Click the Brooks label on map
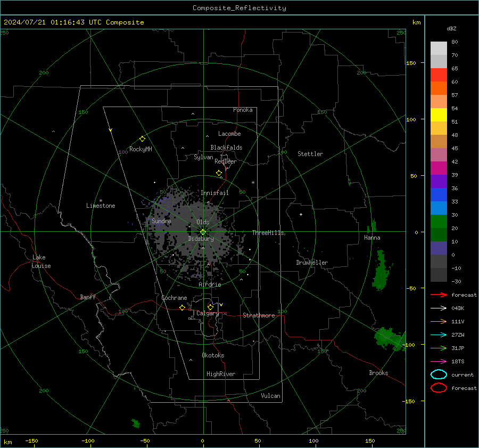This screenshot has height=448, width=479. (x=378, y=373)
